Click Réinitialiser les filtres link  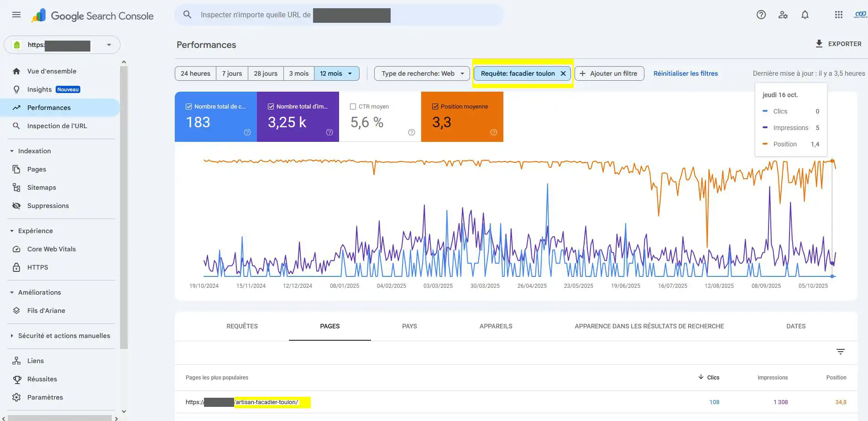point(685,73)
